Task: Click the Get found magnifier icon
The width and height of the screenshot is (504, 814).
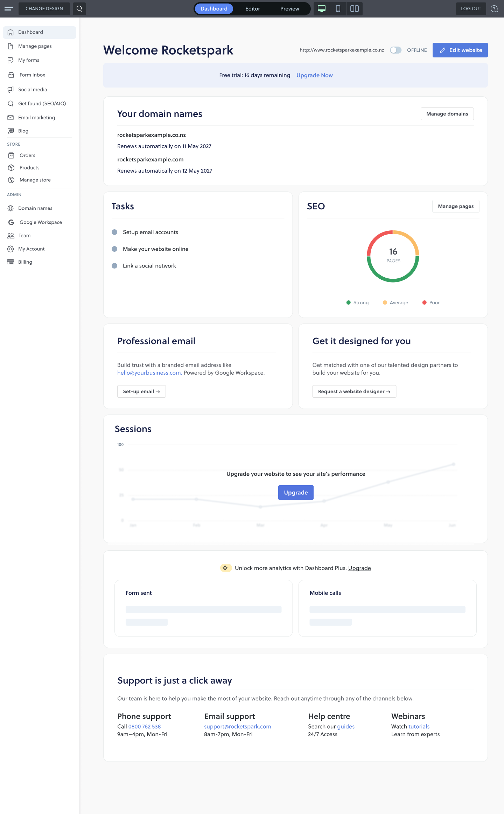Action: point(10,104)
